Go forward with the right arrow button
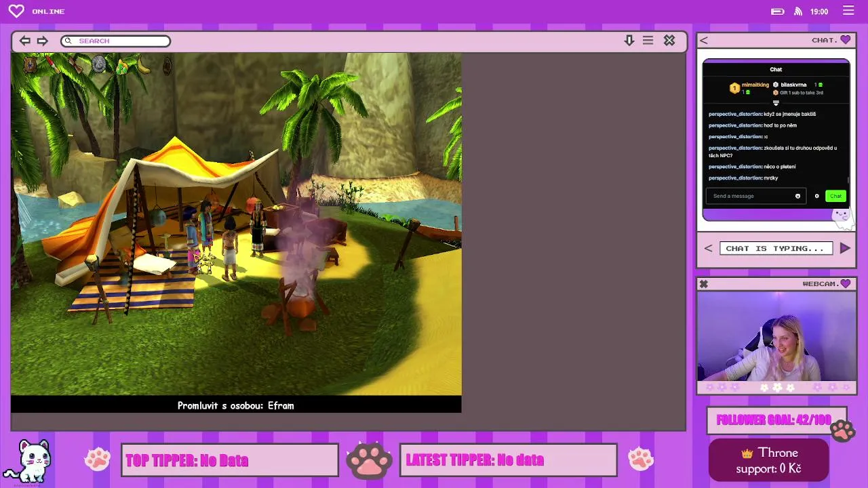The width and height of the screenshot is (868, 488). coord(42,41)
